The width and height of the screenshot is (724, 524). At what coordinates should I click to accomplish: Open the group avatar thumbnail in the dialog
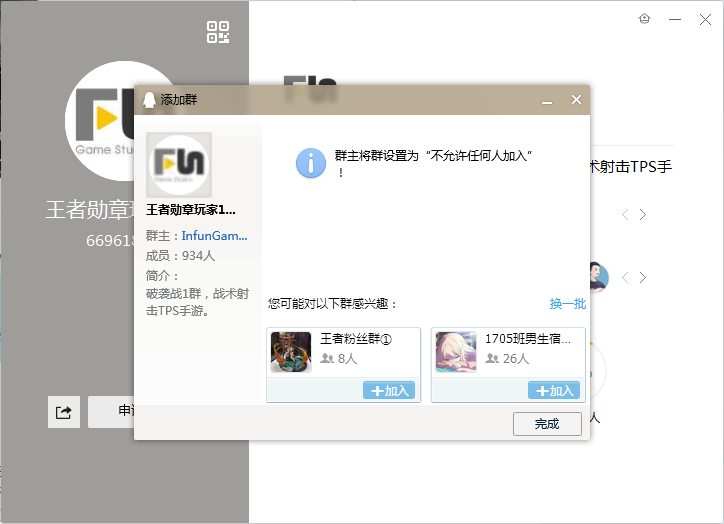pyautogui.click(x=179, y=165)
